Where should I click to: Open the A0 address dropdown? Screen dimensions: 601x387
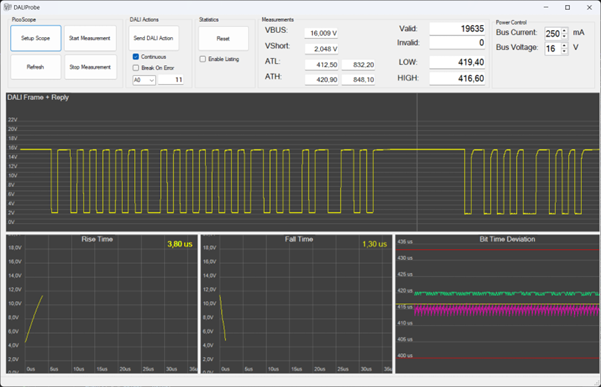click(144, 80)
